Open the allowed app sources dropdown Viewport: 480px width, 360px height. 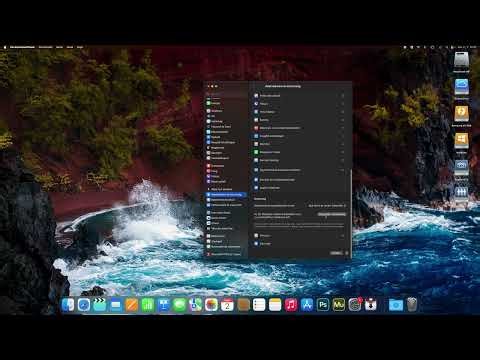327,206
